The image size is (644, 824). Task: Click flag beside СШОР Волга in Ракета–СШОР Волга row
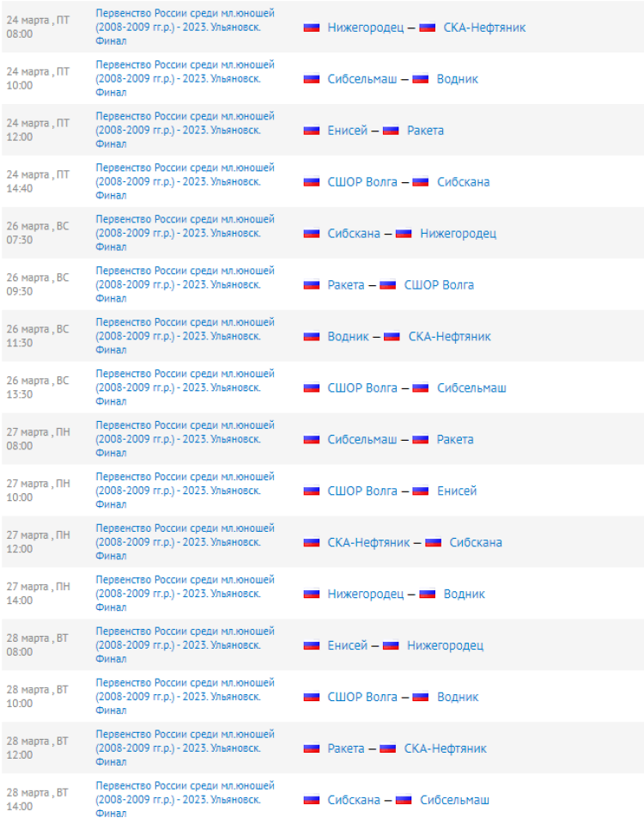(388, 285)
